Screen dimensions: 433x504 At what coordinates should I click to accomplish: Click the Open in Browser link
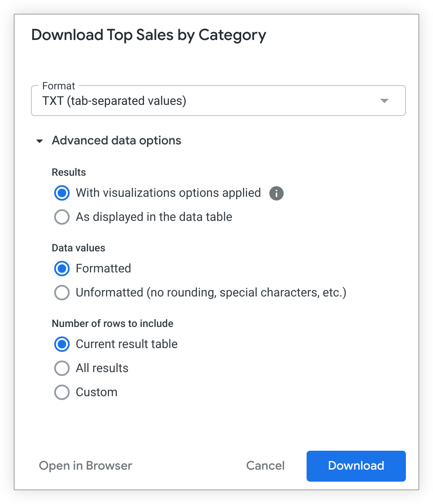[86, 466]
